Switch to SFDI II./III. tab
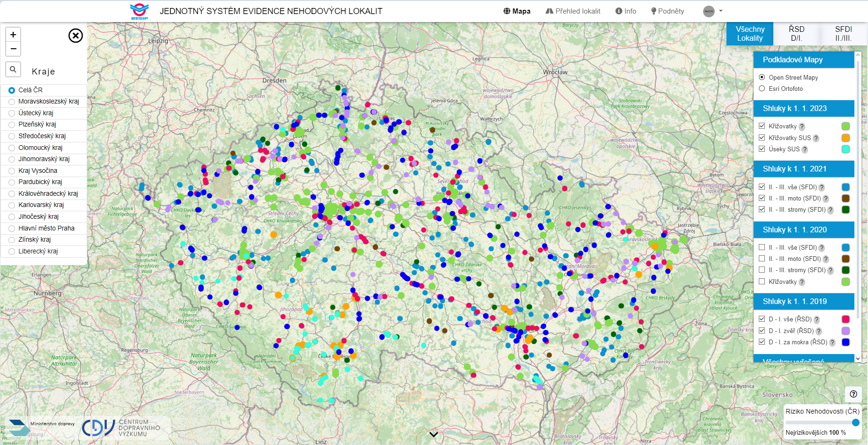868x445 pixels. (843, 34)
